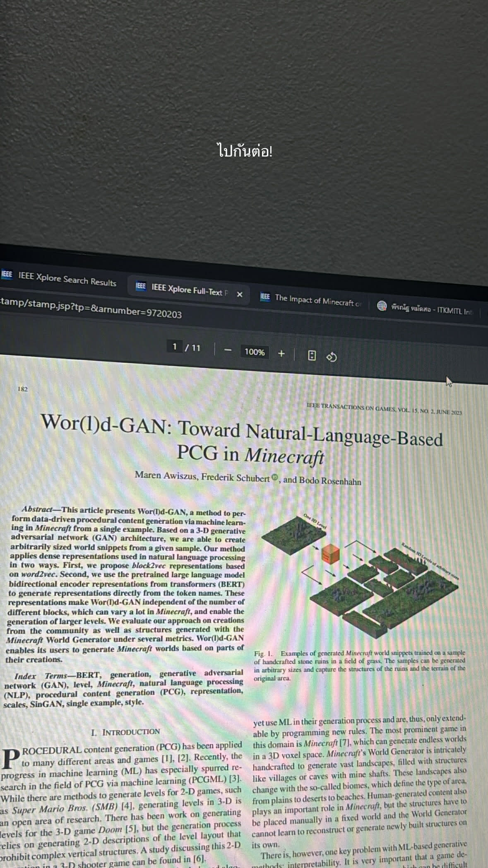
Task: Click the IEEE favicon on Search Results tab
Action: [x=7, y=275]
